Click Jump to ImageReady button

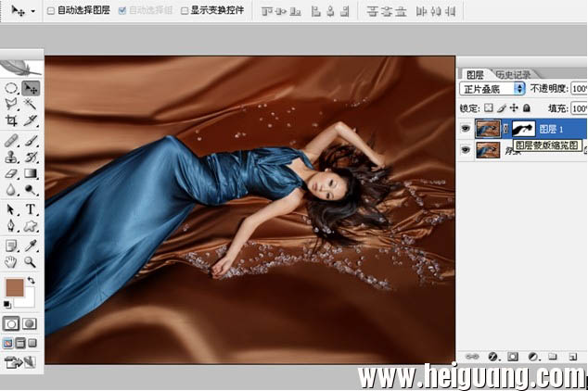point(19,362)
